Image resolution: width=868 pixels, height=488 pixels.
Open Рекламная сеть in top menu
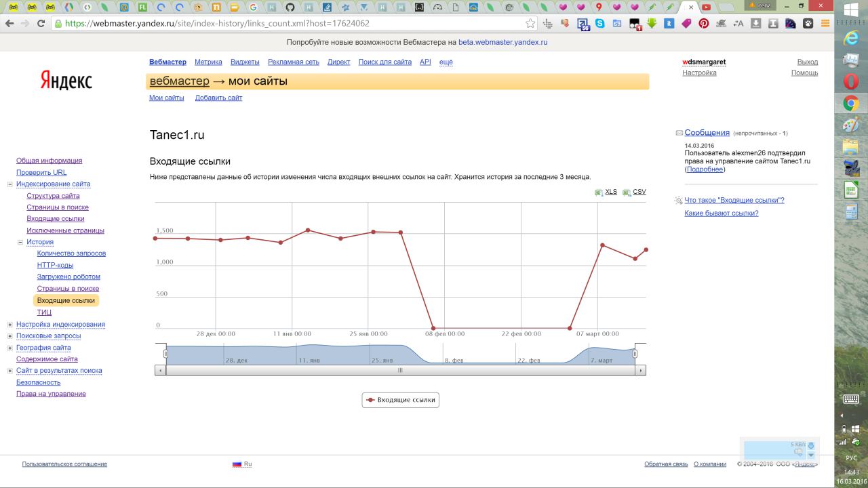(293, 62)
